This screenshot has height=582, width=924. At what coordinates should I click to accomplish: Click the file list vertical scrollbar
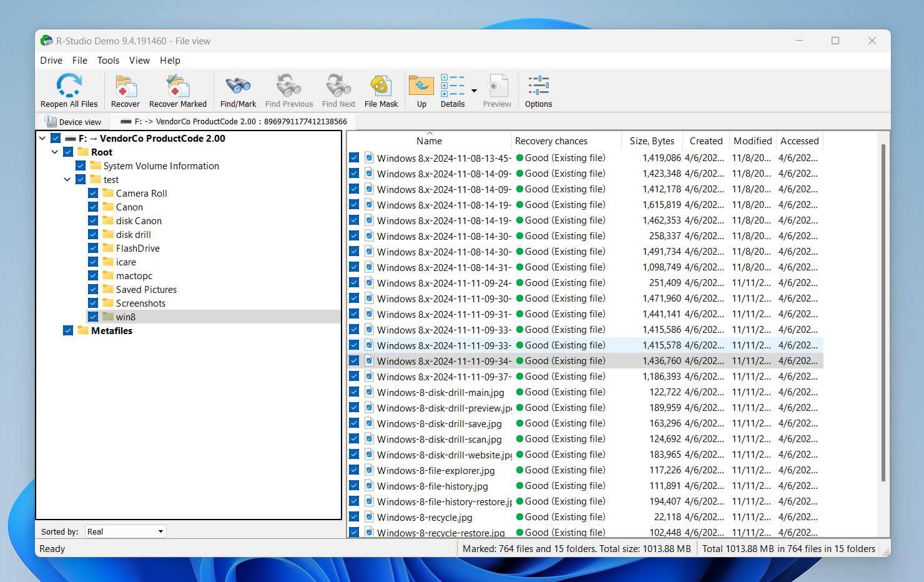pyautogui.click(x=883, y=312)
